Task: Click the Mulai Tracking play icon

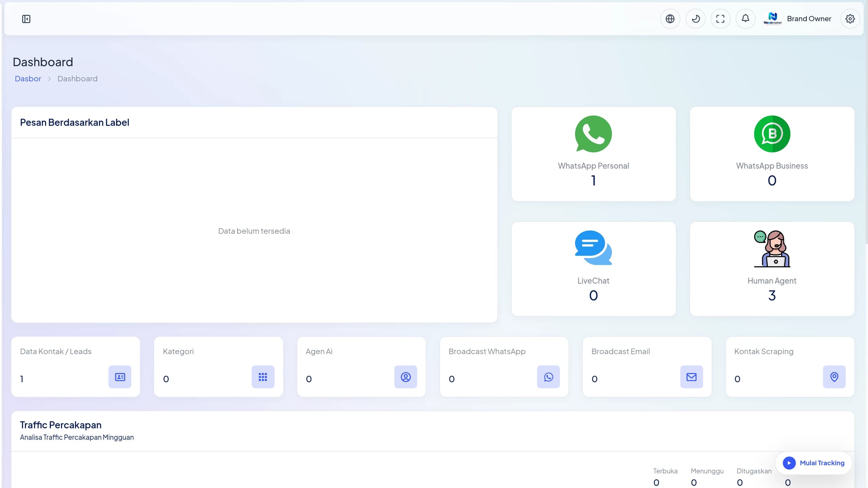Action: pos(789,463)
